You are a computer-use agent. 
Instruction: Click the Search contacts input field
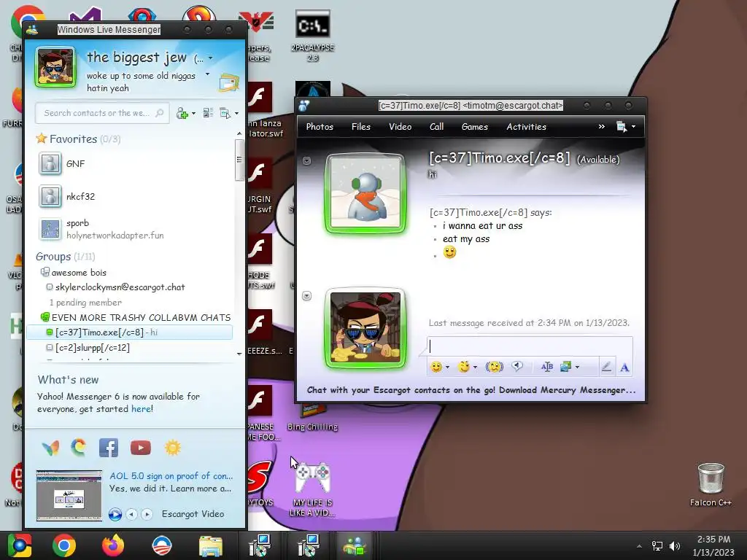102,113
